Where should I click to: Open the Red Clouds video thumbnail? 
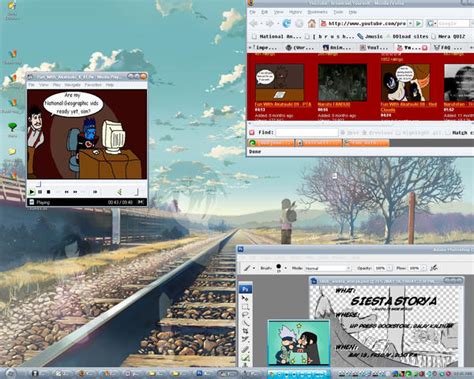point(405,82)
